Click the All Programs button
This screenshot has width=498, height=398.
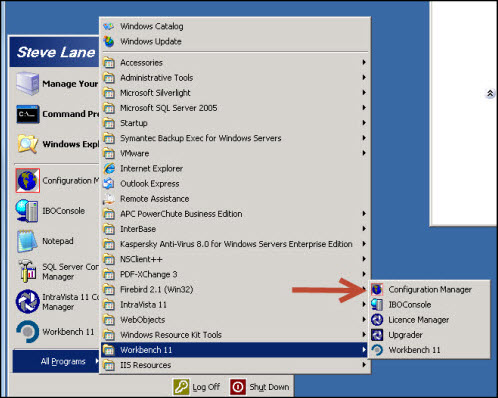click(x=56, y=361)
